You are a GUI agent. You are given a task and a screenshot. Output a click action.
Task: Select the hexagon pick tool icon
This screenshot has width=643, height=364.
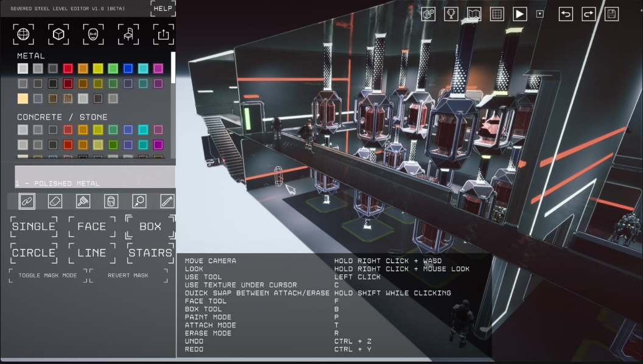click(x=139, y=201)
